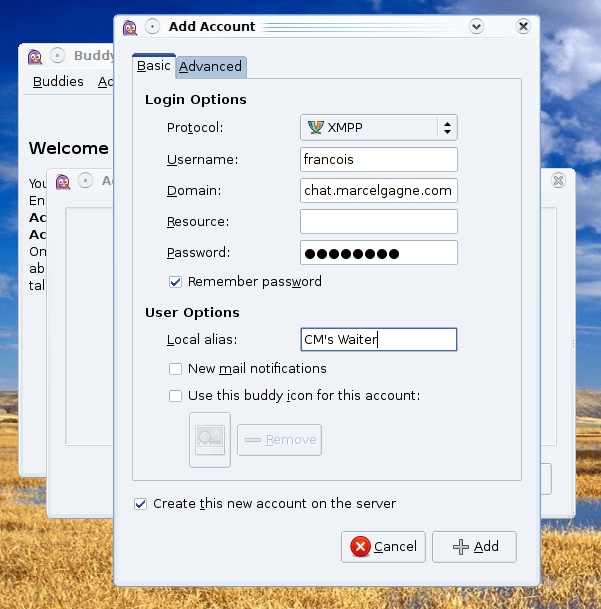This screenshot has width=601, height=609.
Task: Switch to the Advanced tab
Action: pyautogui.click(x=210, y=67)
